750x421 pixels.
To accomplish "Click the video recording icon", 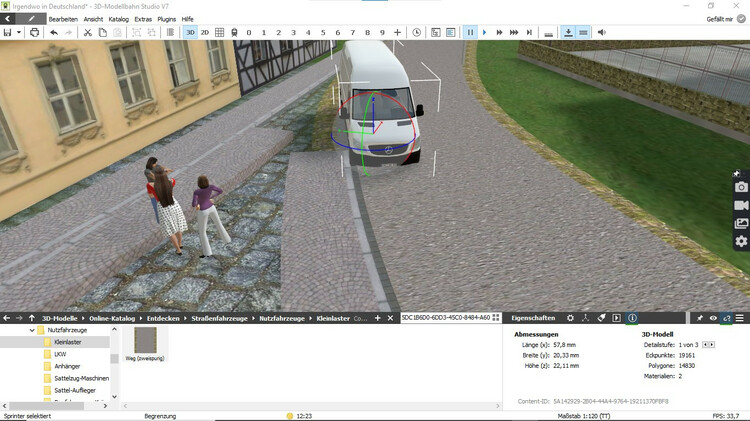I will 741,205.
